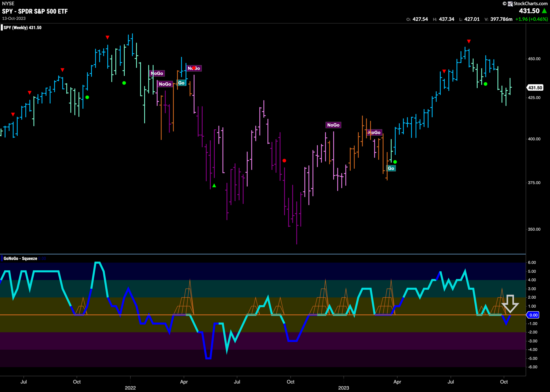Image resolution: width=550 pixels, height=392 pixels.
Task: Click the red triangle above the July 2023 peak
Action: 469,42
